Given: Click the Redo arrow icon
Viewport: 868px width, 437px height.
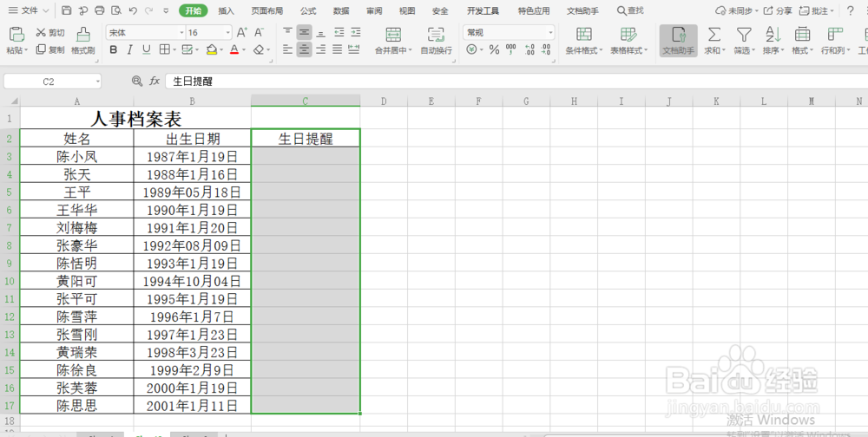Looking at the screenshot, I should tap(148, 10).
